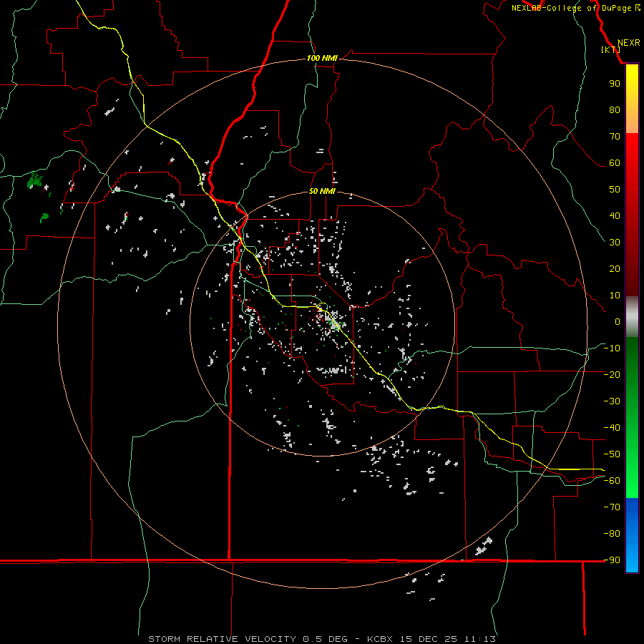644x644 pixels.
Task: Click the STORM RELATIVE VELOCITY caption text
Action: [x=222, y=639]
